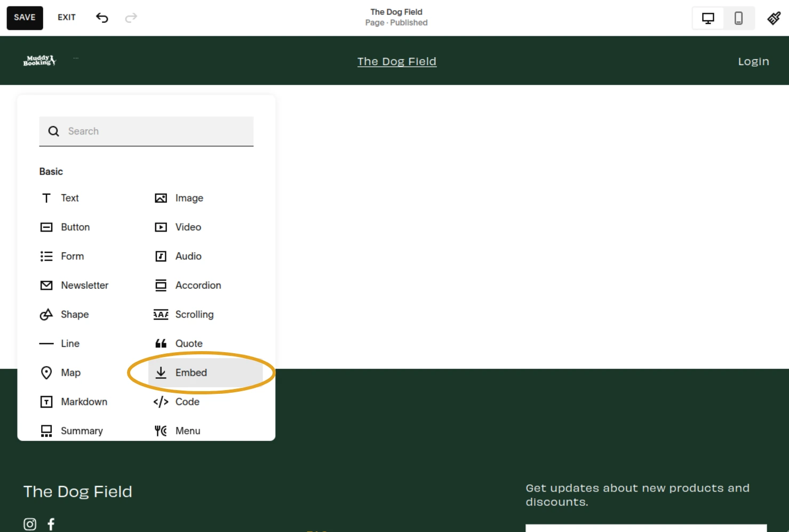Switch to mobile preview mode
This screenshot has width=789, height=532.
click(739, 18)
